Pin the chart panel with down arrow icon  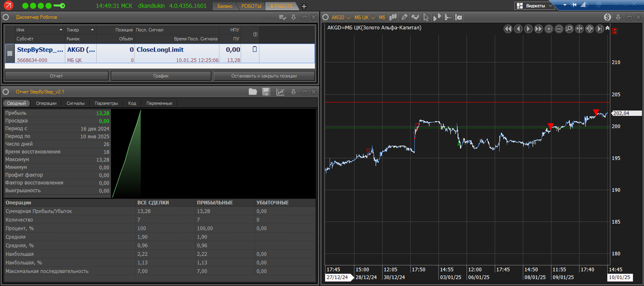click(618, 17)
